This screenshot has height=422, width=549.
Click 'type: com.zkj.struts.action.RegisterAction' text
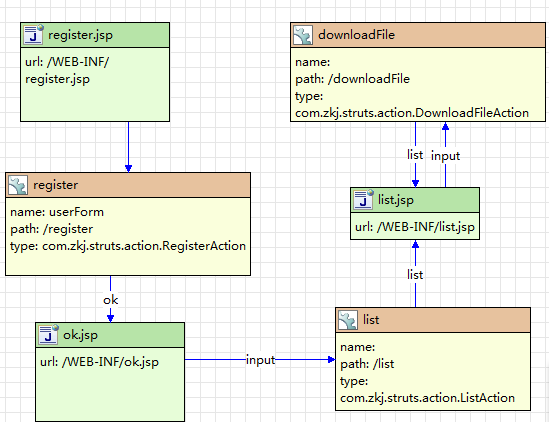coord(128,246)
